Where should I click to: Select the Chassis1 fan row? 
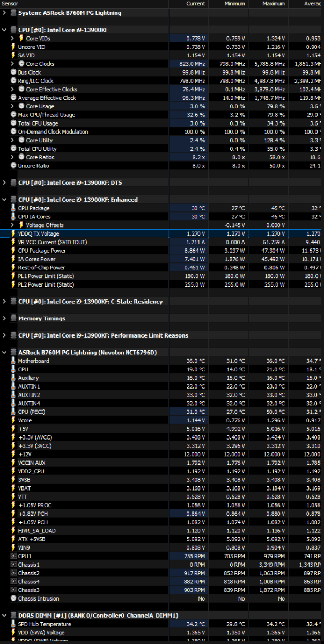pyautogui.click(x=162, y=565)
